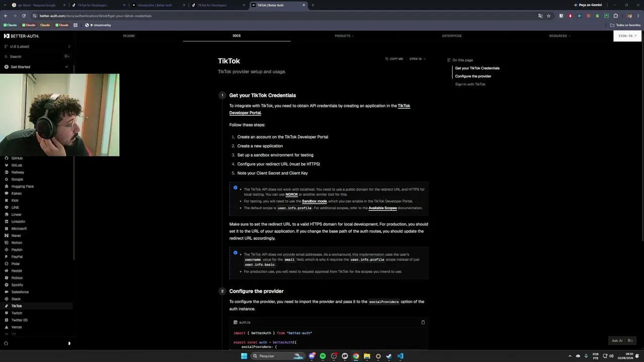Select Twitch in the providers sidebar

17,313
